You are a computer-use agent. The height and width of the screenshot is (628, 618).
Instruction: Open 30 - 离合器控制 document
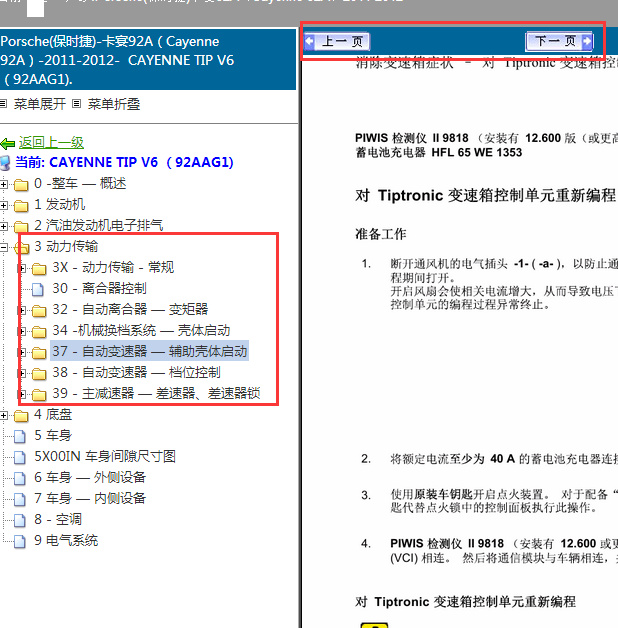coord(99,288)
